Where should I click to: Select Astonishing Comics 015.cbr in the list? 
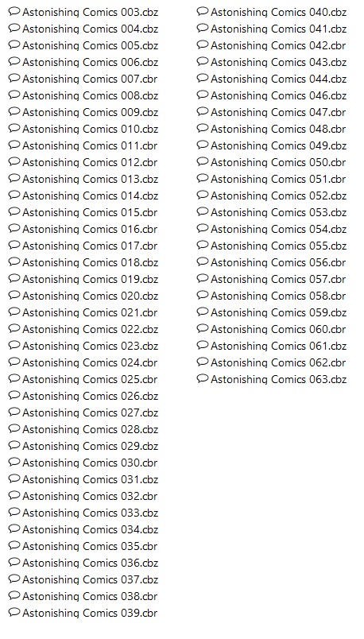90,212
